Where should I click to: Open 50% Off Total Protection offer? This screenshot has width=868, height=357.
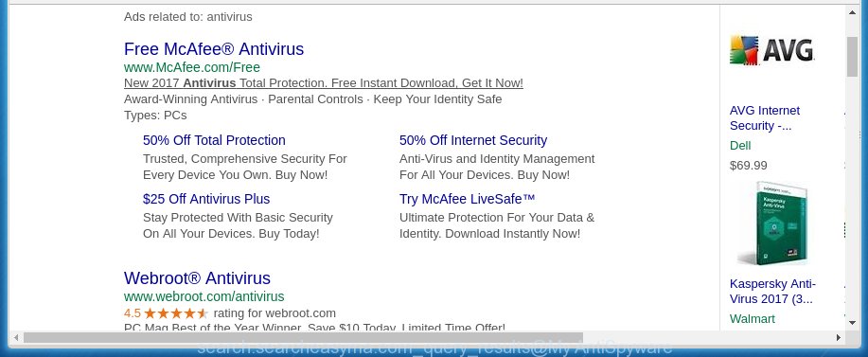tap(214, 140)
